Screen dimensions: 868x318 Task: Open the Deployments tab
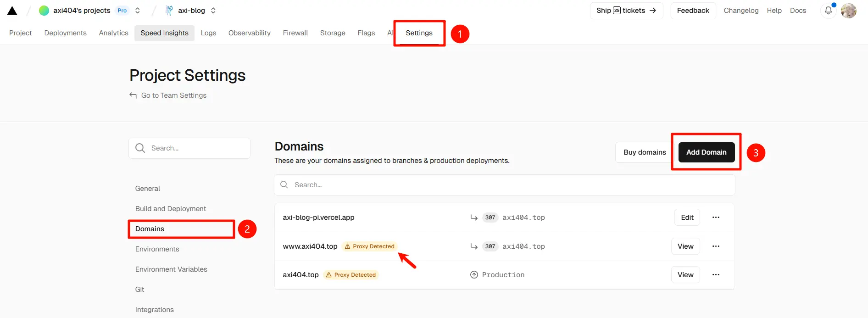pyautogui.click(x=66, y=33)
